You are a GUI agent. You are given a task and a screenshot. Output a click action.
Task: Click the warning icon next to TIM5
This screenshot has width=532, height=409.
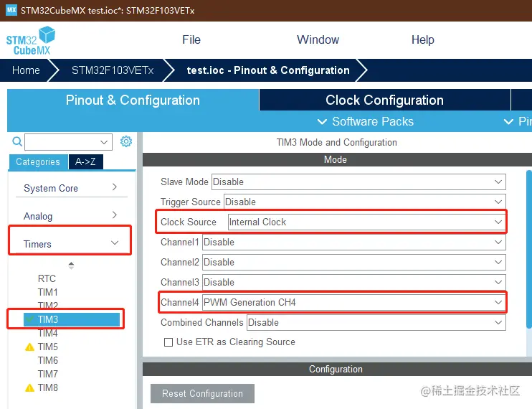pos(30,347)
